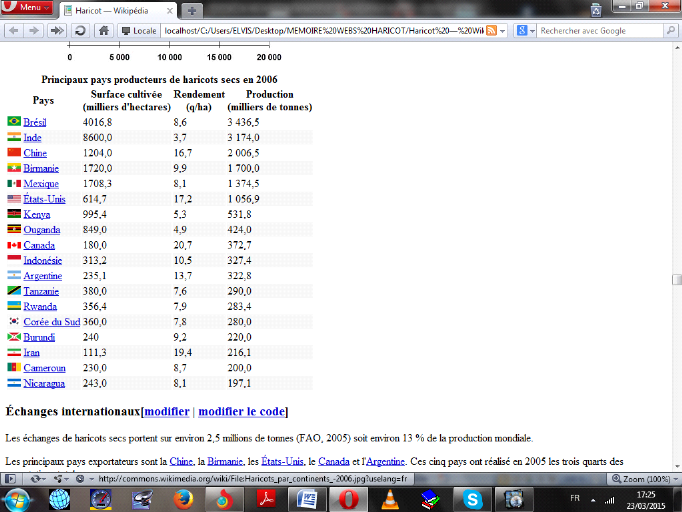Click the FR language indicator
682x512 pixels.
click(x=575, y=498)
